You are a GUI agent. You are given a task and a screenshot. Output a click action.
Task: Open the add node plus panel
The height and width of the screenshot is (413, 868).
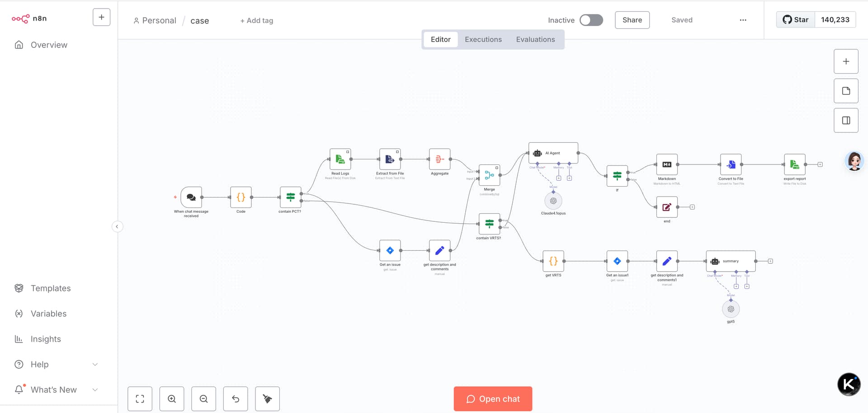[x=846, y=61]
